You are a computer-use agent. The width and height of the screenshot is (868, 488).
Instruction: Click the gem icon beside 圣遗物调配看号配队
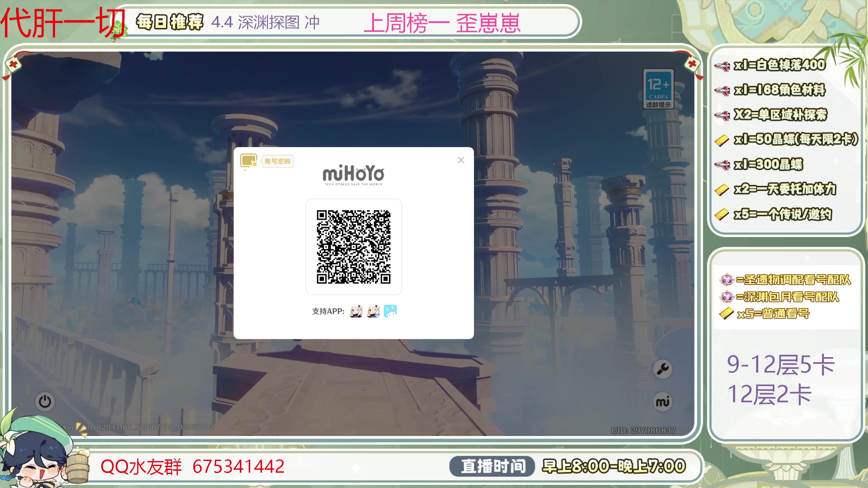pos(727,280)
